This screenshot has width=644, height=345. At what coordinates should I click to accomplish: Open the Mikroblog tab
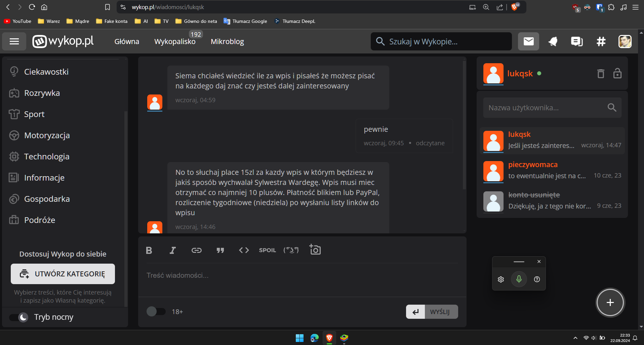pyautogui.click(x=227, y=41)
